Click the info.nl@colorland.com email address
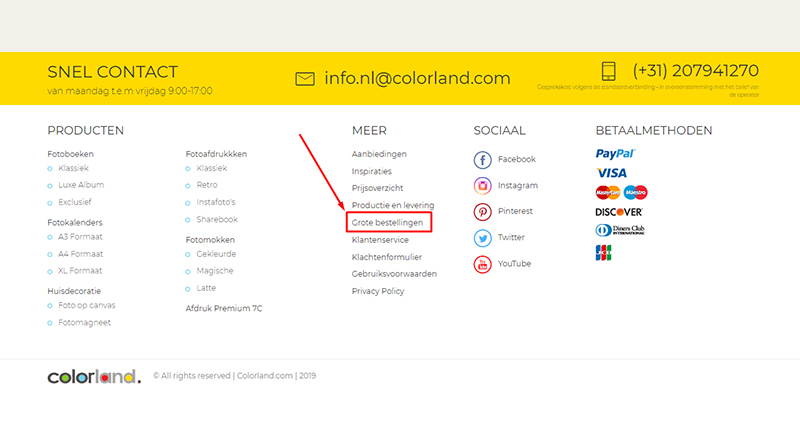Image resolution: width=800 pixels, height=425 pixels. (x=417, y=79)
